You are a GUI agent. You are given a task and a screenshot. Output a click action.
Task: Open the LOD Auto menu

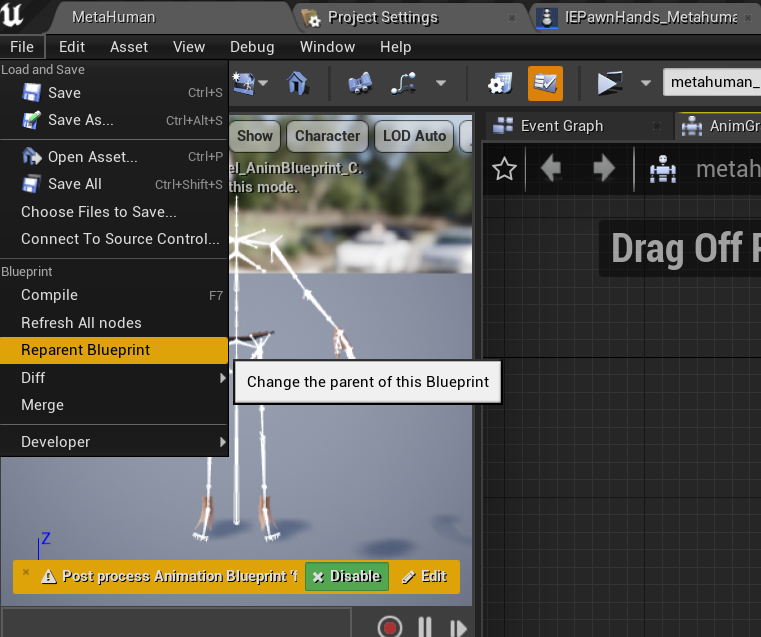click(414, 136)
